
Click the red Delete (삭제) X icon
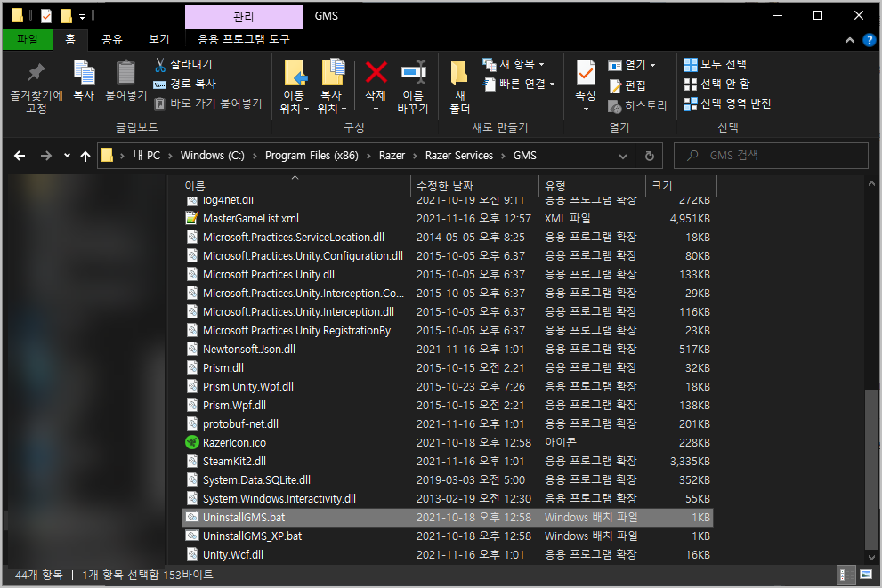click(376, 73)
